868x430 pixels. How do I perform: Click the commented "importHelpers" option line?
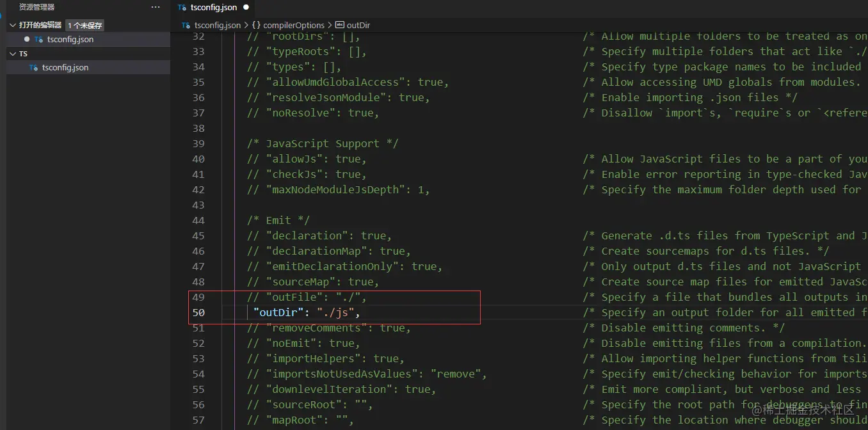pyautogui.click(x=326, y=358)
